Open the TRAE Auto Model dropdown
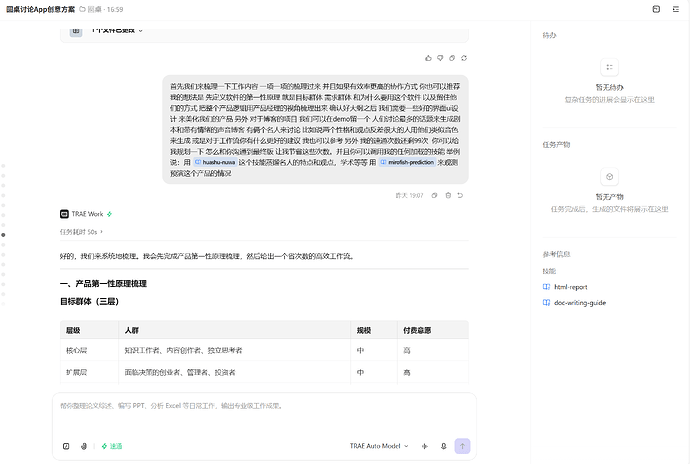 click(x=379, y=446)
